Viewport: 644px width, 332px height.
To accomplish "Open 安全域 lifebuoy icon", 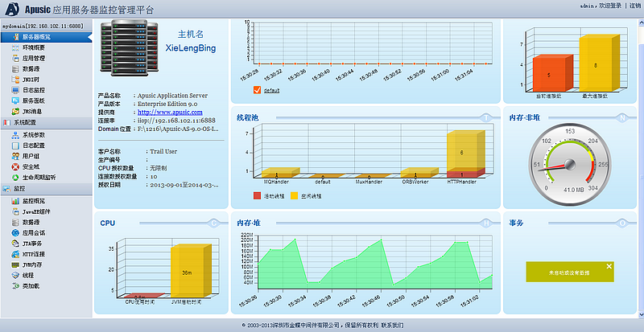I will pyautogui.click(x=15, y=167).
